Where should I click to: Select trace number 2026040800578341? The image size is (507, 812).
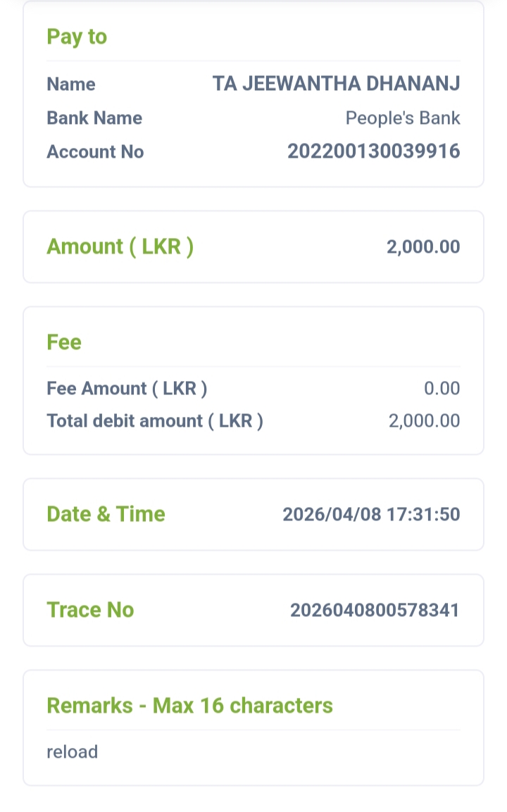[375, 611]
